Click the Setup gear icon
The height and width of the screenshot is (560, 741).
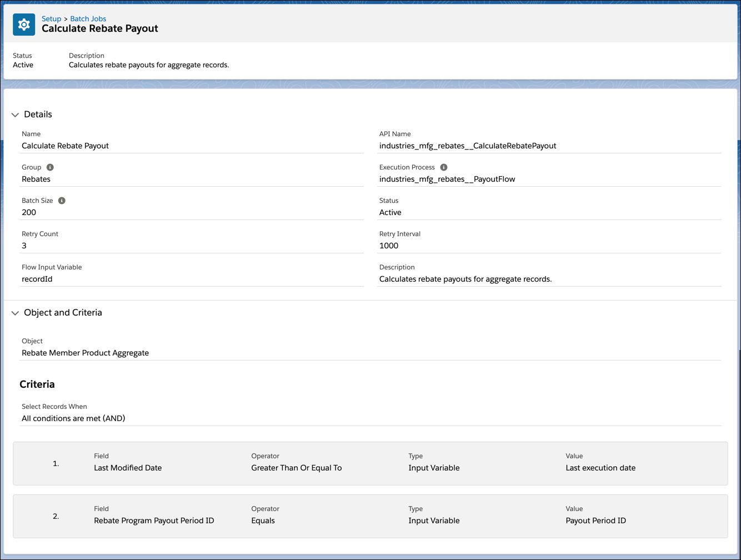24,25
